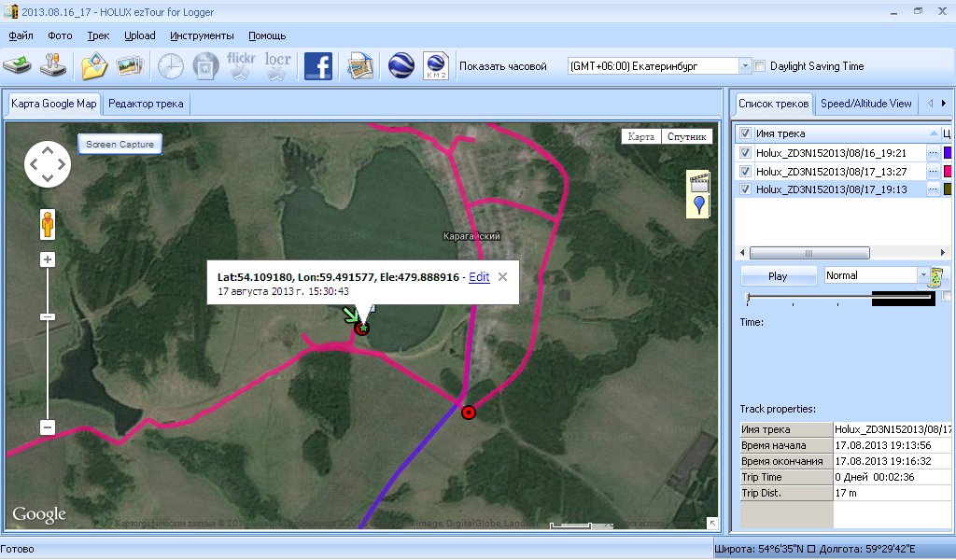Click the green star start marker near lake
This screenshot has height=560, width=956.
pos(363,329)
